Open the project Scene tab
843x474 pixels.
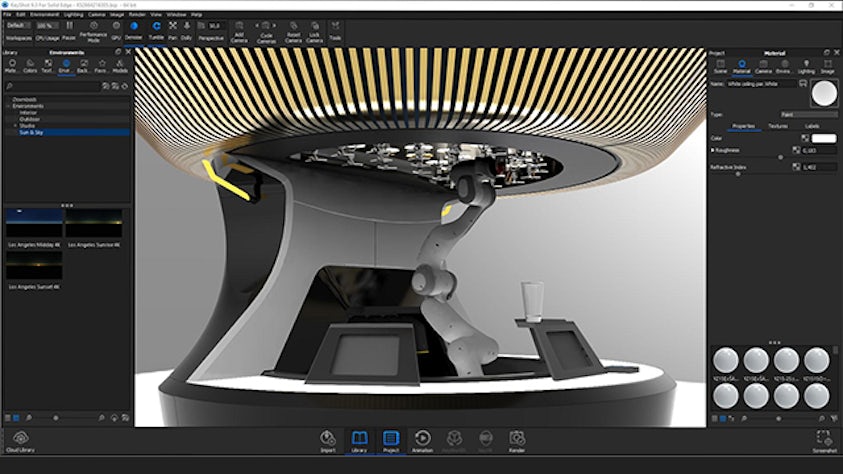click(x=720, y=67)
